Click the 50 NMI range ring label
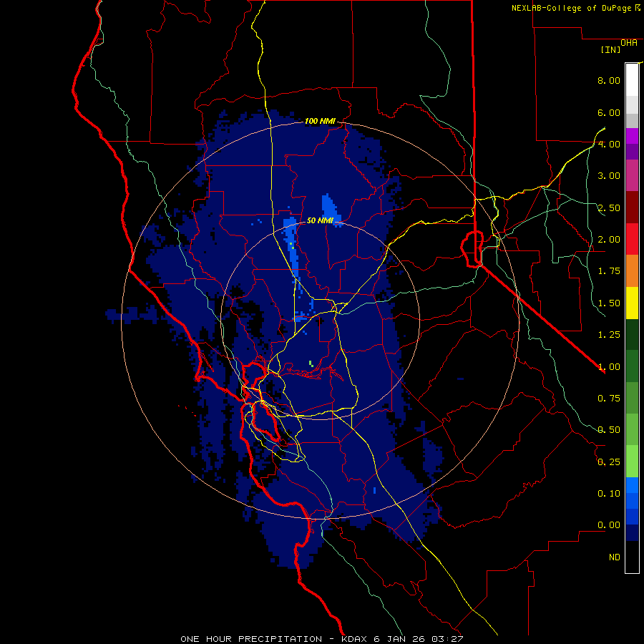Viewport: 644px width, 644px height. click(x=320, y=220)
